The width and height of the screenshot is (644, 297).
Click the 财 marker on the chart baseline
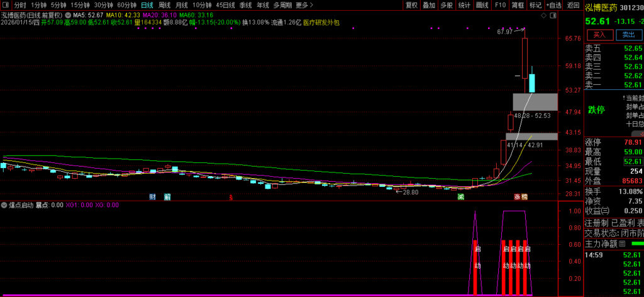[152, 197]
